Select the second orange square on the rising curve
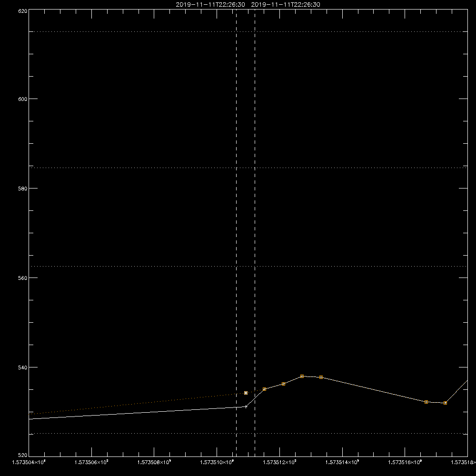Viewport: 476px width, 476px height. point(284,384)
